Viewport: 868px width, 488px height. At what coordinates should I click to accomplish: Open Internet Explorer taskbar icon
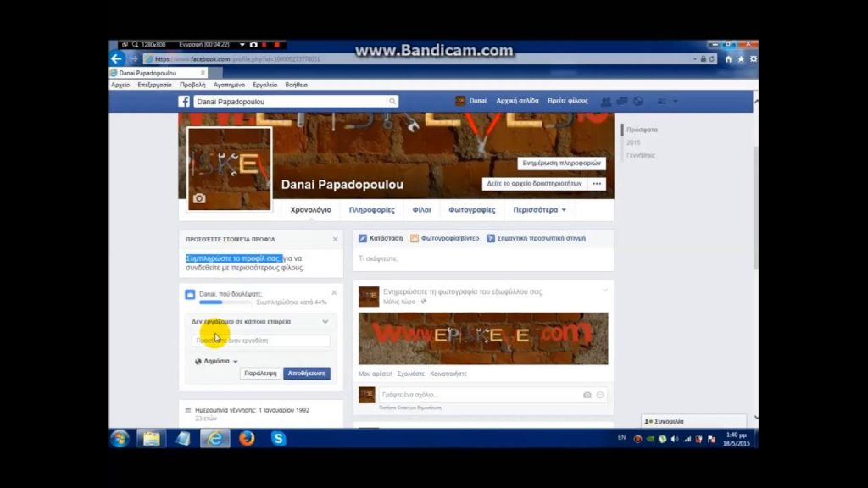(214, 439)
